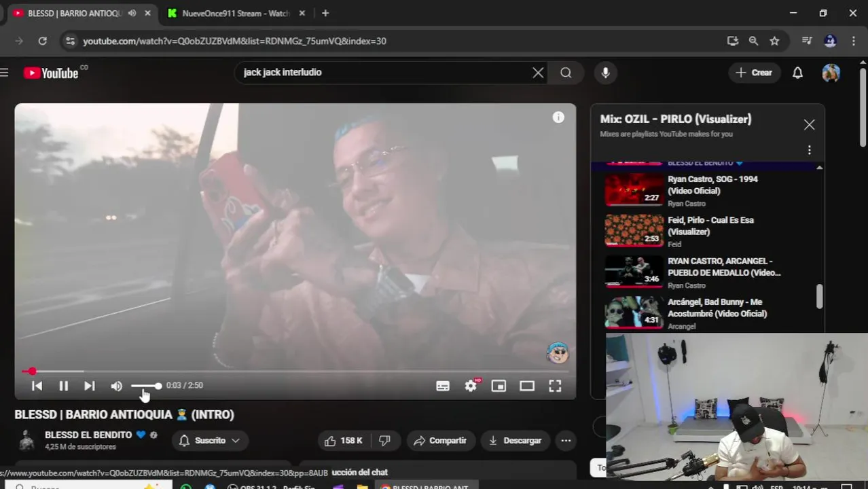Clear the search query text
The height and width of the screenshot is (489, 868).
538,73
